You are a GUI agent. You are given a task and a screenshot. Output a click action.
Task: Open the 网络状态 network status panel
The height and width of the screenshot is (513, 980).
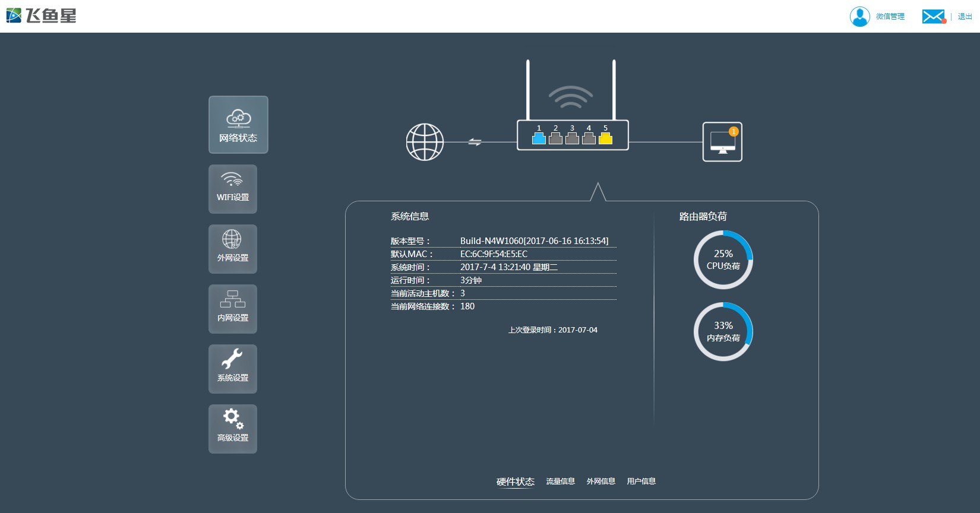pyautogui.click(x=238, y=125)
